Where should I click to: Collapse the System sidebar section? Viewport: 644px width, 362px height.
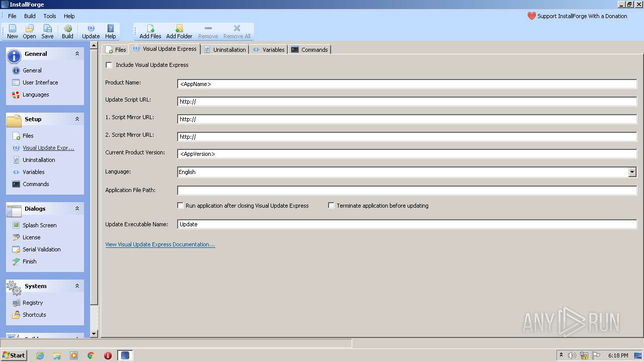click(x=77, y=286)
